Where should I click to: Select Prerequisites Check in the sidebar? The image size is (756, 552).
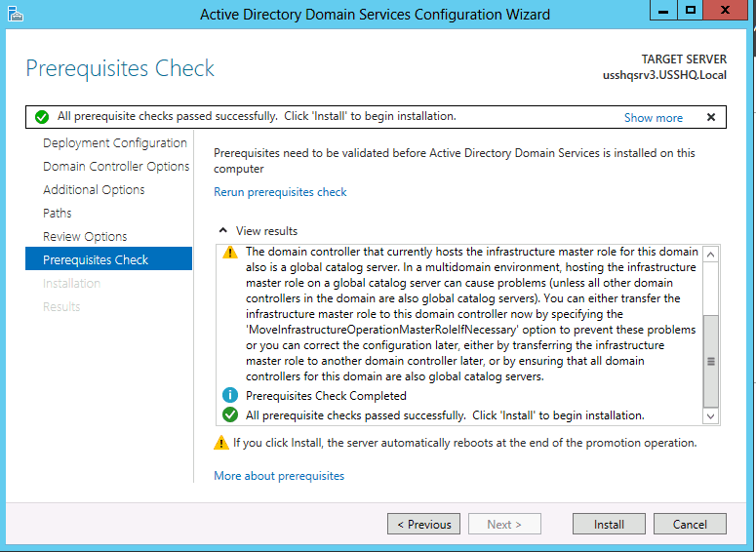108,258
